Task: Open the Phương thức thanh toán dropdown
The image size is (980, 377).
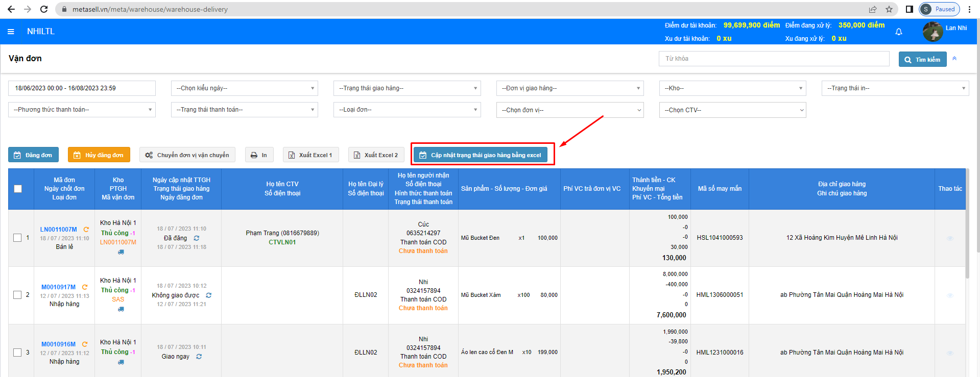Action: (x=82, y=110)
